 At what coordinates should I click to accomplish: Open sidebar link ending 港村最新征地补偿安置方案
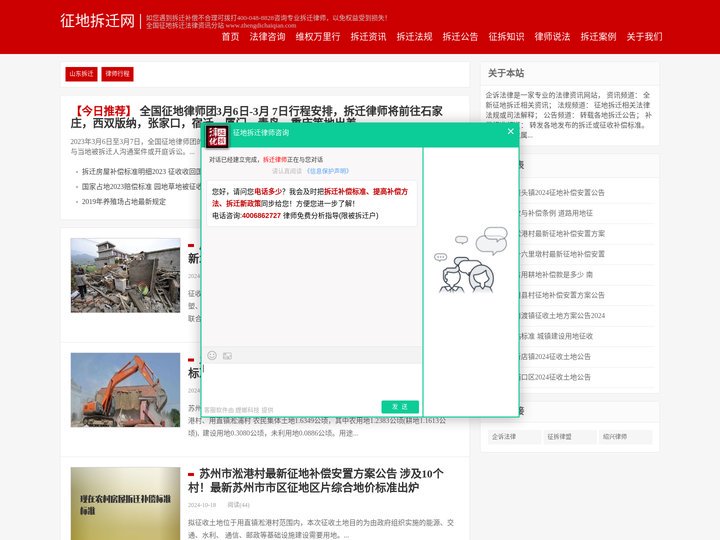[x=562, y=233]
